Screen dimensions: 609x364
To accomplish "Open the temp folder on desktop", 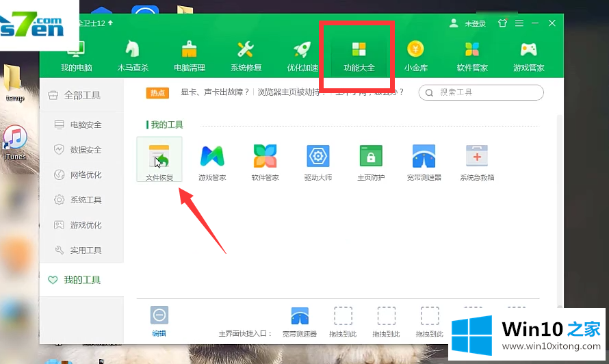I will (14, 83).
